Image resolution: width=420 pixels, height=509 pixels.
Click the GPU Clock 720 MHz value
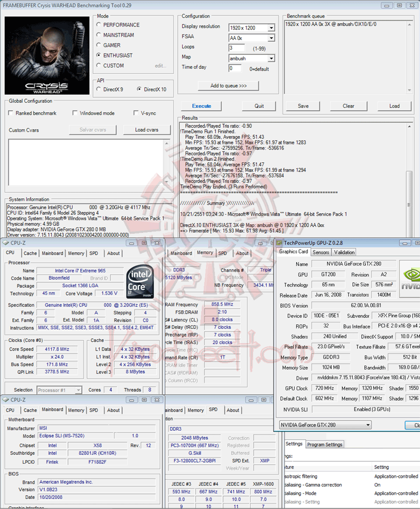(x=325, y=388)
